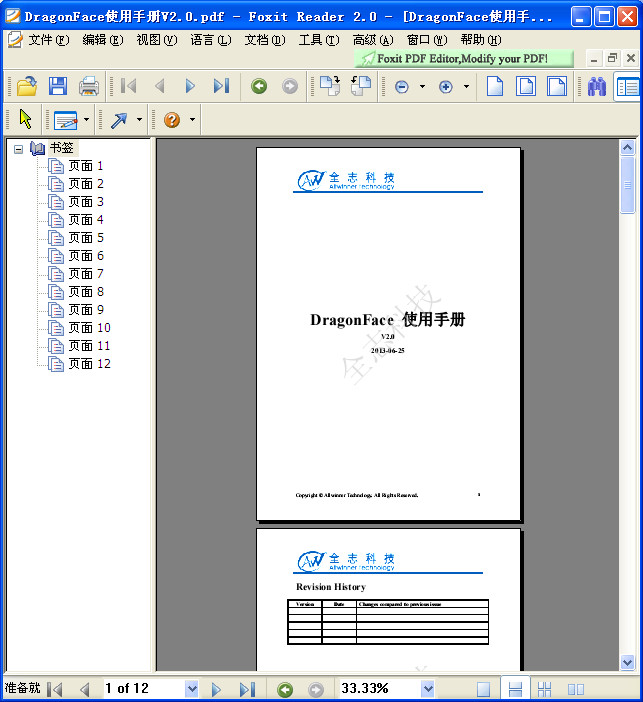Open the 工具(T) menu
This screenshot has width=643, height=702.
[319, 40]
